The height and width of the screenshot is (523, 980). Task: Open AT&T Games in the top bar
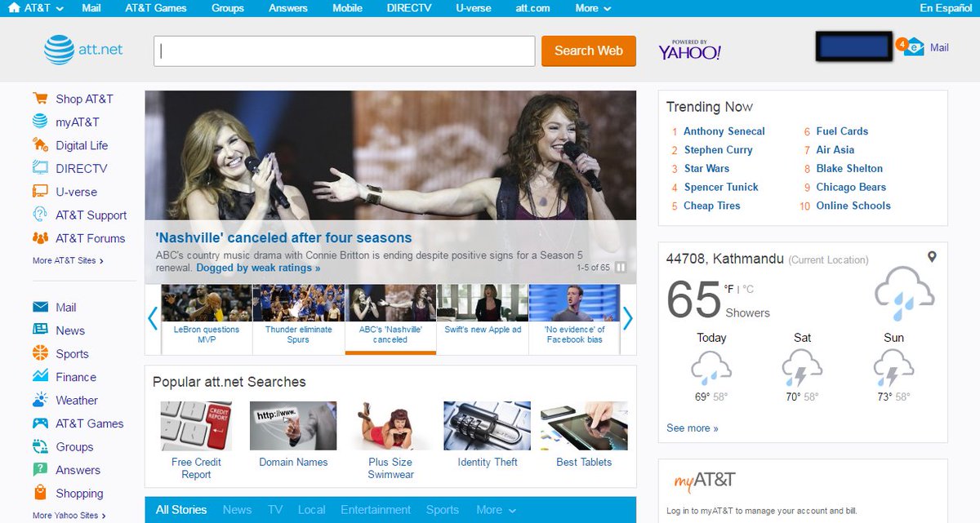(156, 8)
